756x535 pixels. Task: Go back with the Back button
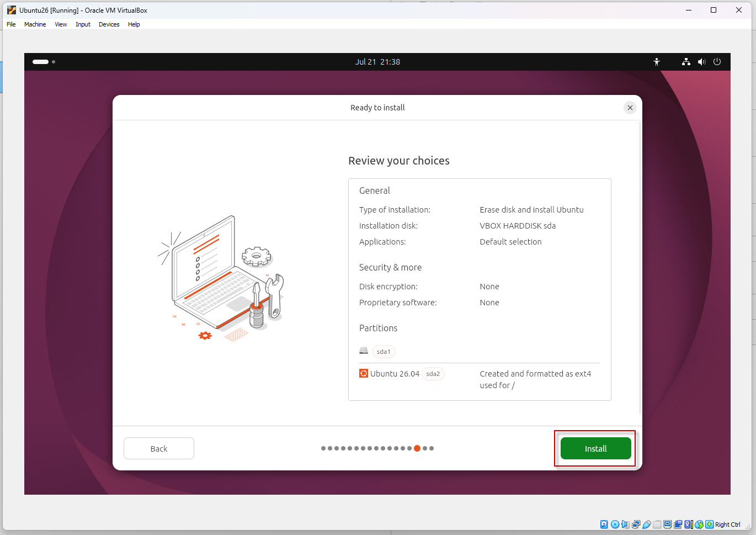point(159,448)
